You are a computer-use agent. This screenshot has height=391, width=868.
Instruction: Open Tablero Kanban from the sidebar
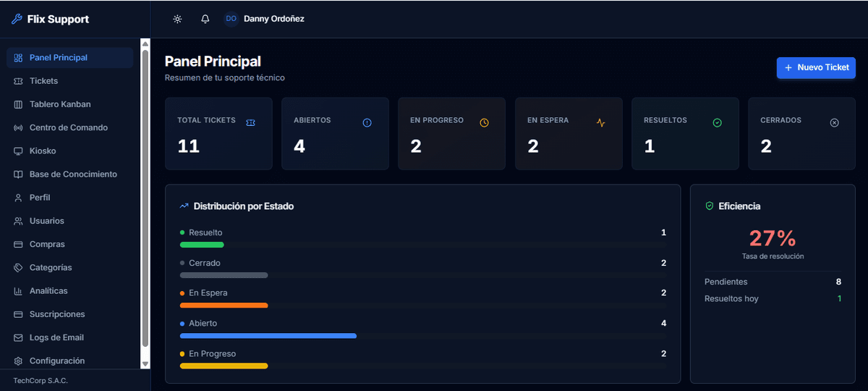click(x=70, y=104)
